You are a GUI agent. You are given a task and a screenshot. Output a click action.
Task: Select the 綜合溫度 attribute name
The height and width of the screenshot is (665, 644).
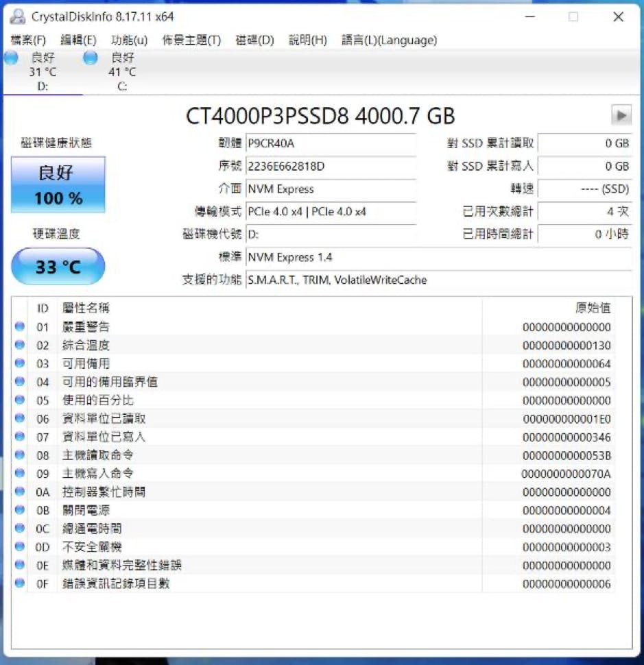coord(86,346)
